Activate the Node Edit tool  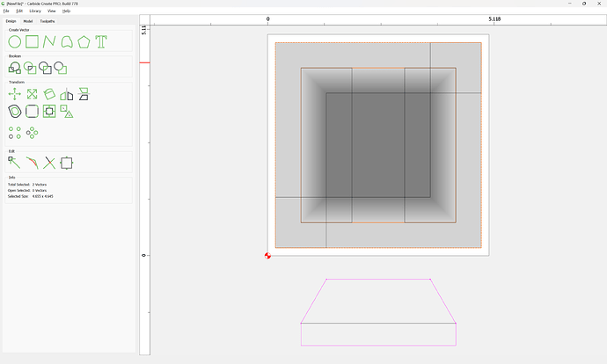click(15, 163)
